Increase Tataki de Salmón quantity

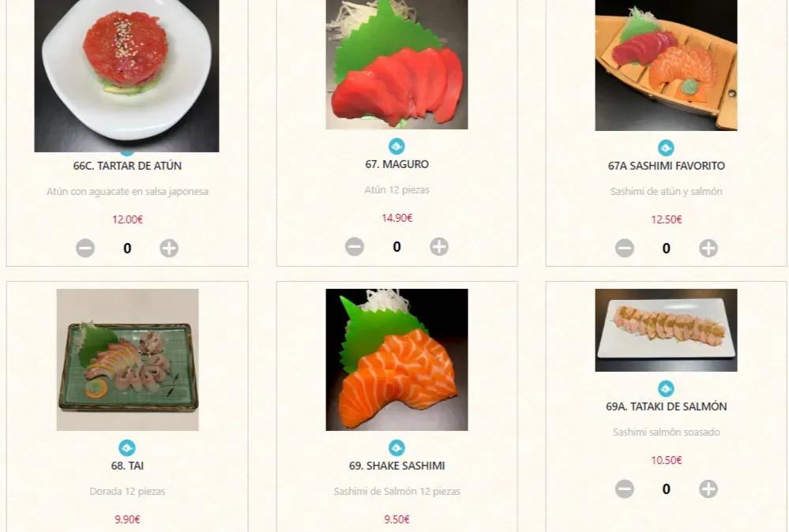pos(708,489)
